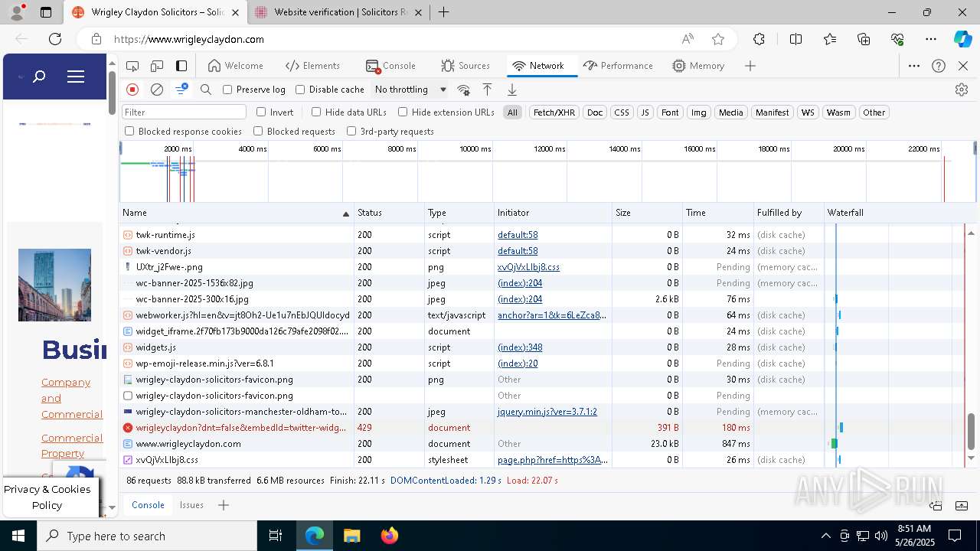Clear the network log
Viewport: 980px width, 551px height.
click(157, 90)
